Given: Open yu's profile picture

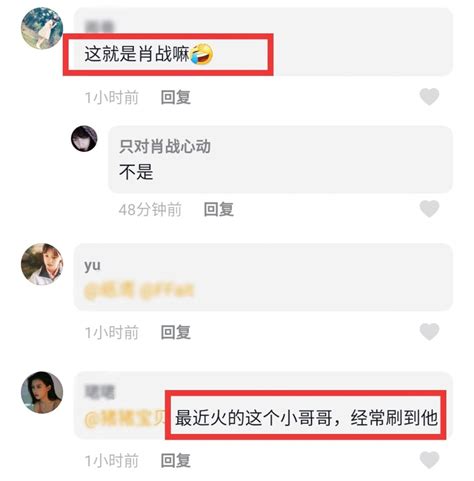Looking at the screenshot, I should click(42, 264).
